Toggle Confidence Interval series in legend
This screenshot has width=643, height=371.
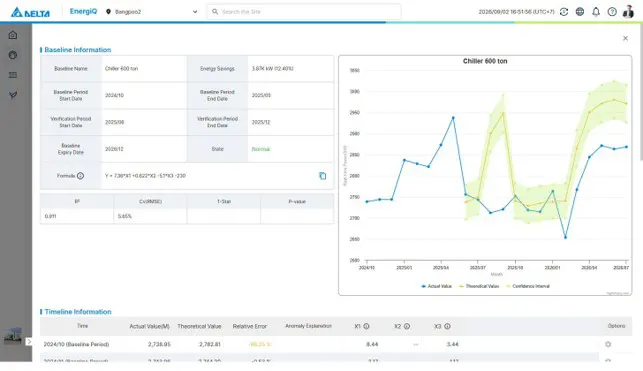(x=528, y=286)
